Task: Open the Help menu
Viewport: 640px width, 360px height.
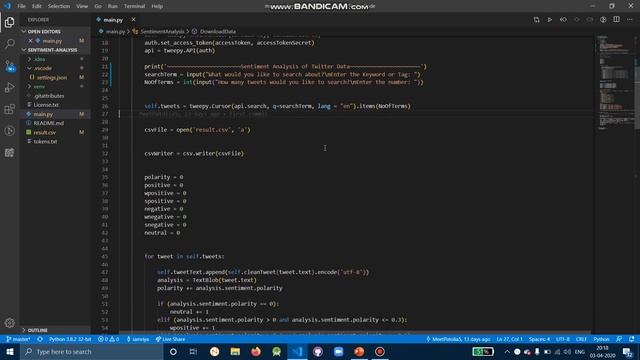Action: pos(157,6)
